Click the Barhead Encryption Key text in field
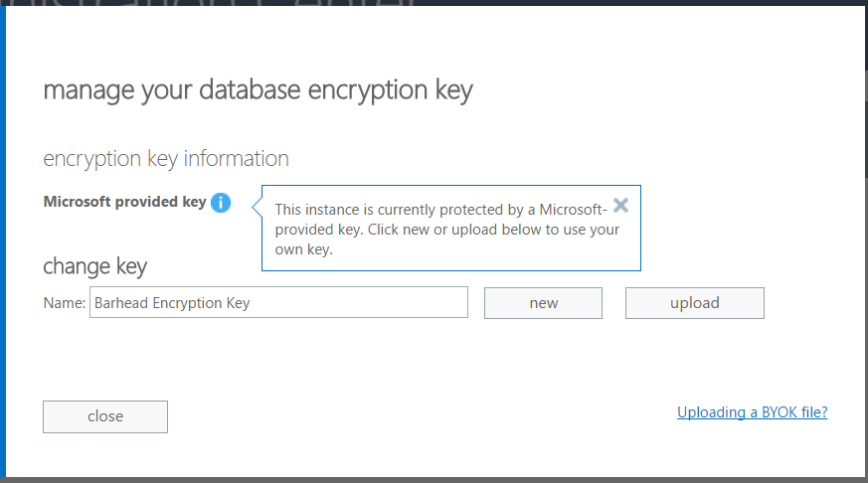Viewport: 868px width, 483px height. [172, 303]
